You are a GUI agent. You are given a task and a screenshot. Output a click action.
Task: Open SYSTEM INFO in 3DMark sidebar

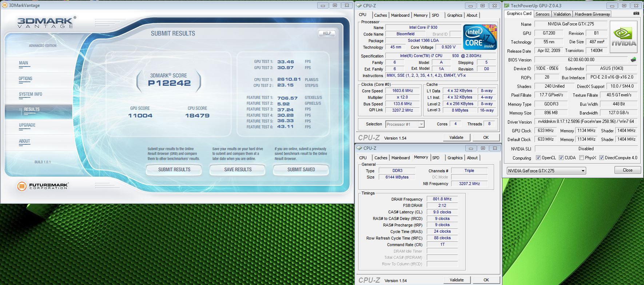(x=31, y=95)
